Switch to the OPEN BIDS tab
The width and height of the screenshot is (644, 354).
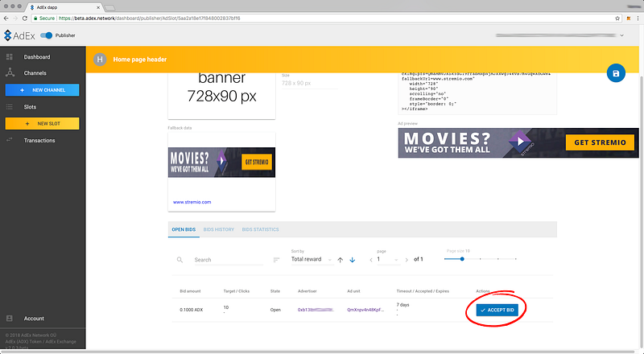tap(184, 229)
